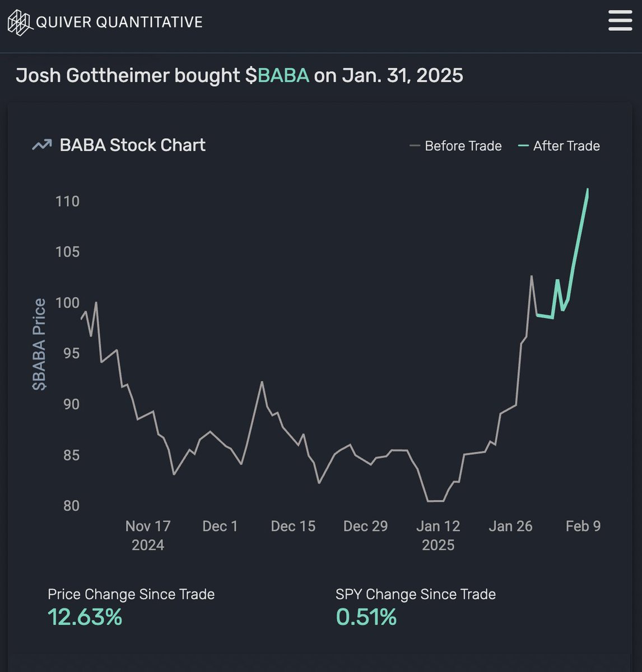Screen dimensions: 642x672
Task: Open chart options from the legend area
Action: coord(504,146)
